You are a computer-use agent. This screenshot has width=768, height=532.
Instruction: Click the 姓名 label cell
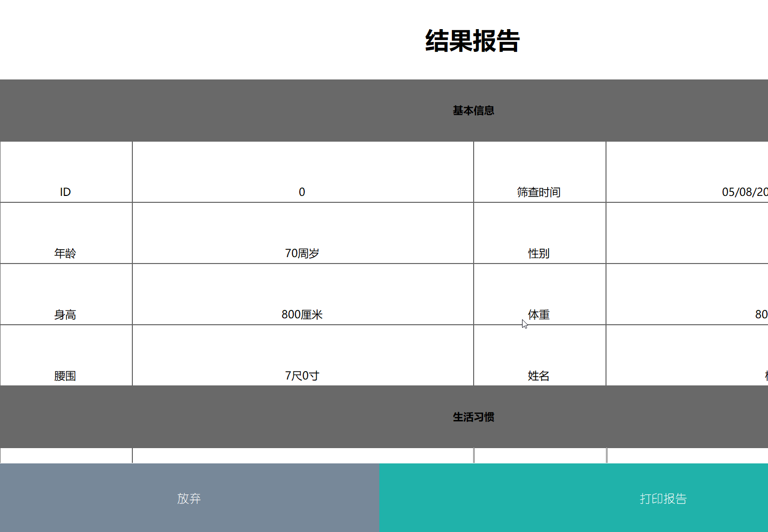pyautogui.click(x=540, y=355)
